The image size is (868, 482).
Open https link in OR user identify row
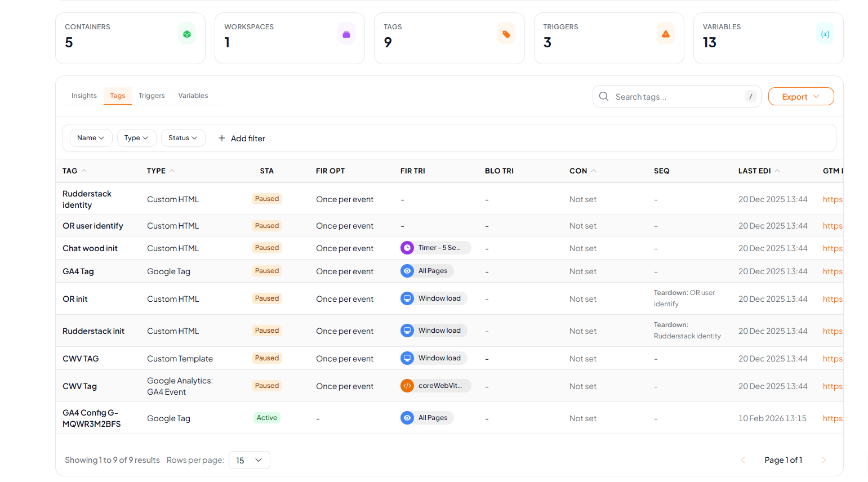[833, 226]
